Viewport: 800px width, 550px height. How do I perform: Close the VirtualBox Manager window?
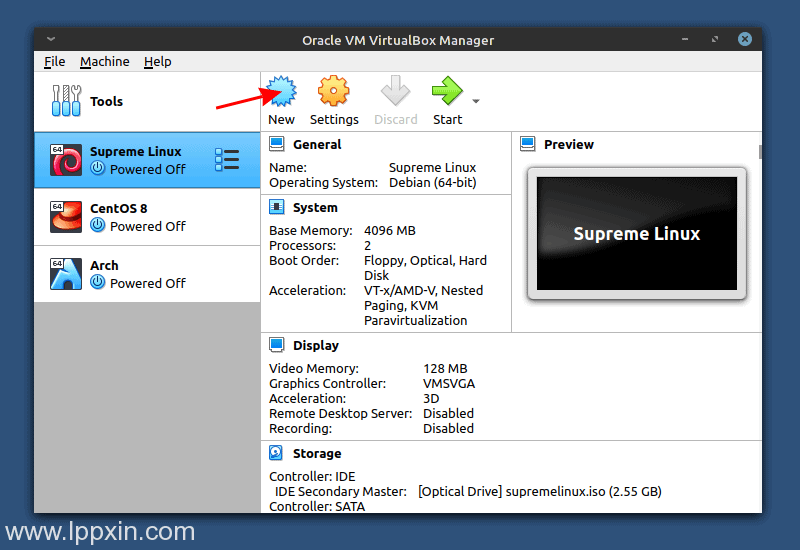click(745, 39)
